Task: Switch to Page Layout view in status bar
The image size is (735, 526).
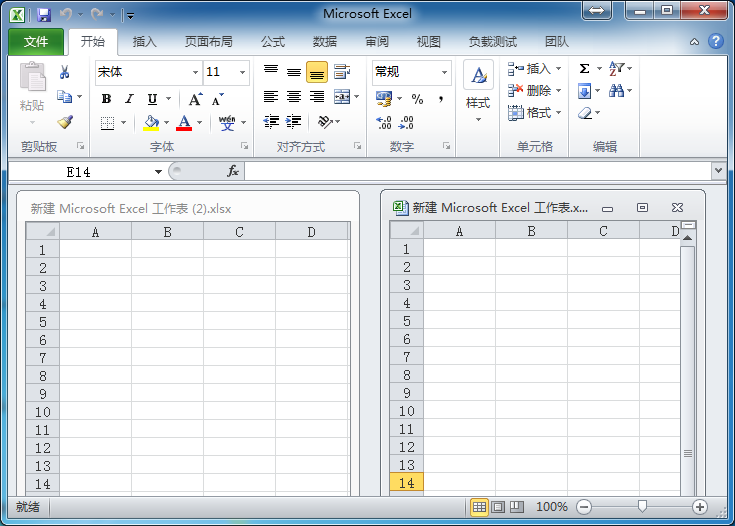Action: pos(498,507)
